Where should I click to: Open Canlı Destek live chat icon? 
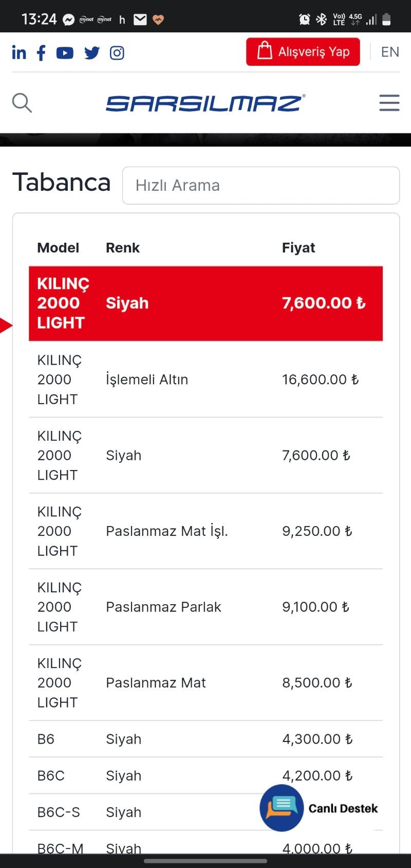tap(282, 808)
